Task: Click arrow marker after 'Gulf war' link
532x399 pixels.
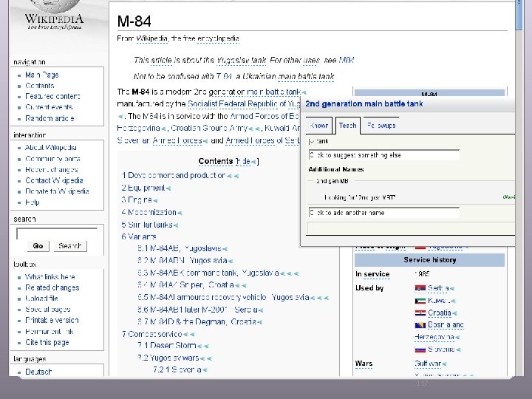Action: (x=445, y=364)
